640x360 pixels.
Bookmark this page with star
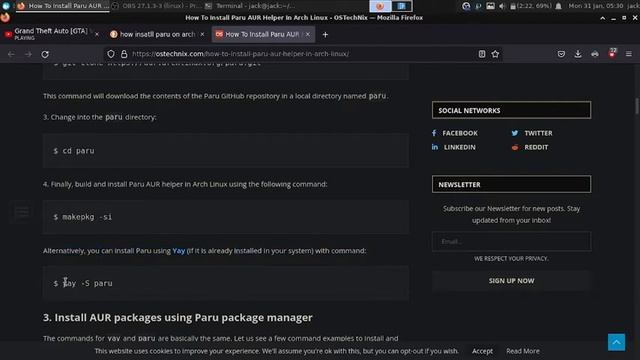coord(495,54)
